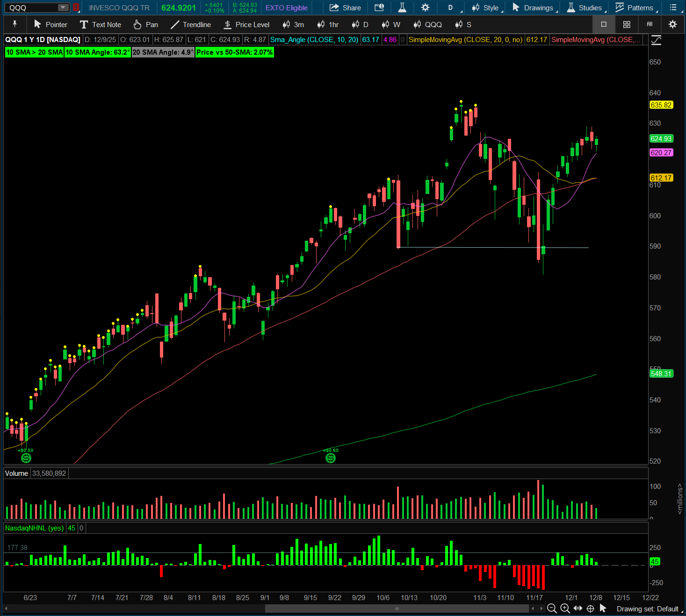Click the flask icon in the top toolbar

(402, 7)
